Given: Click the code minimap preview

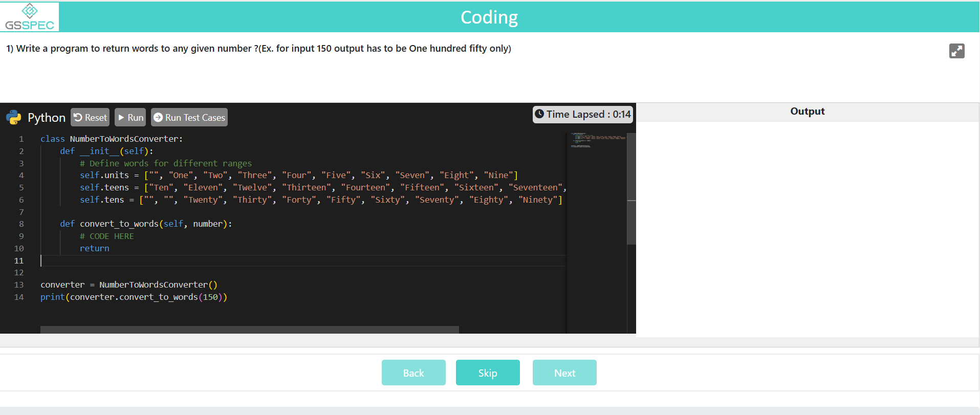Looking at the screenshot, I should pos(597,141).
